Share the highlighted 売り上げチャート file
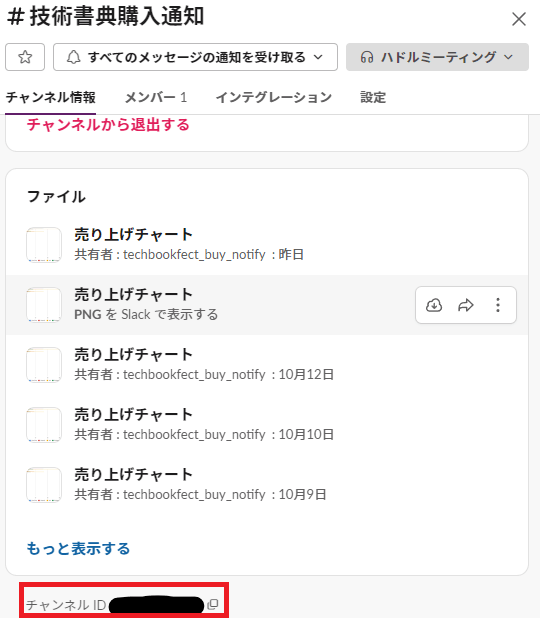Screen dimensions: 540x618 click(466, 305)
